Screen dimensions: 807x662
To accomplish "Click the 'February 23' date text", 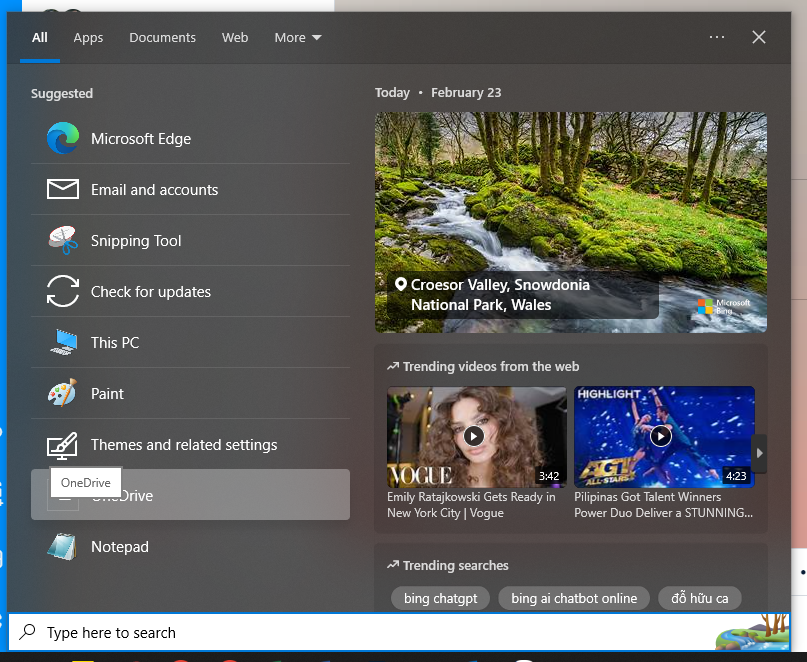I will [466, 92].
